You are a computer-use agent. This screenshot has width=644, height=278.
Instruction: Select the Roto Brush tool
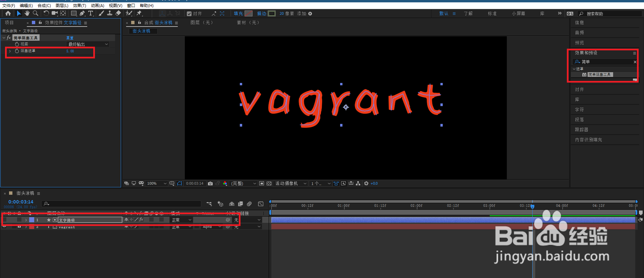(129, 13)
